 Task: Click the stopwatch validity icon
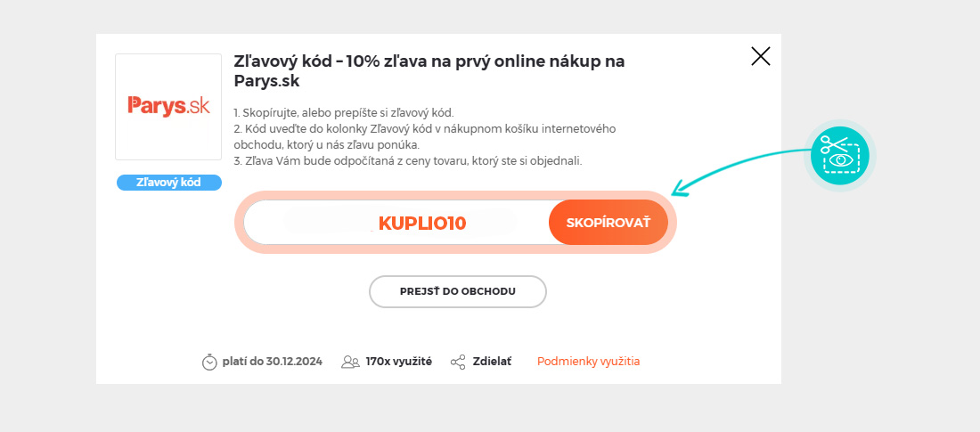pos(209,362)
